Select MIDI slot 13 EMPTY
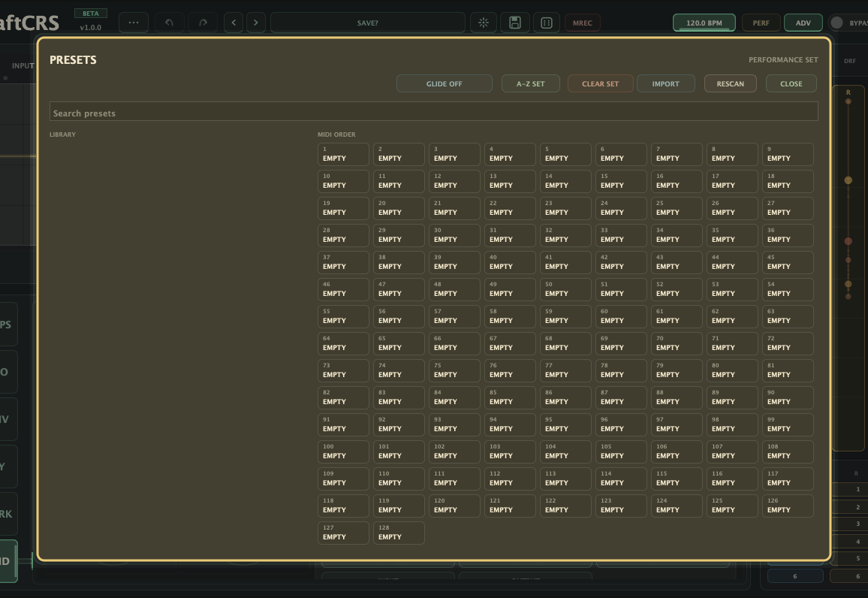The width and height of the screenshot is (868, 598). pos(510,182)
